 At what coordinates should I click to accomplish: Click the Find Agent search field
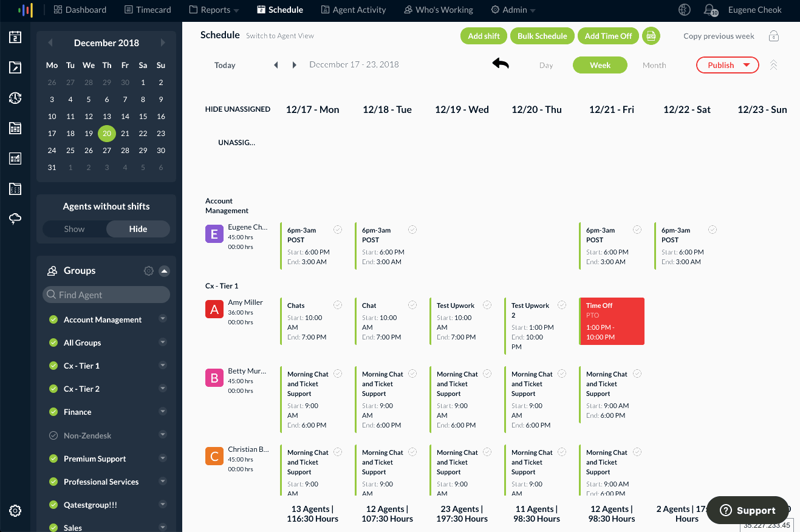pos(106,295)
